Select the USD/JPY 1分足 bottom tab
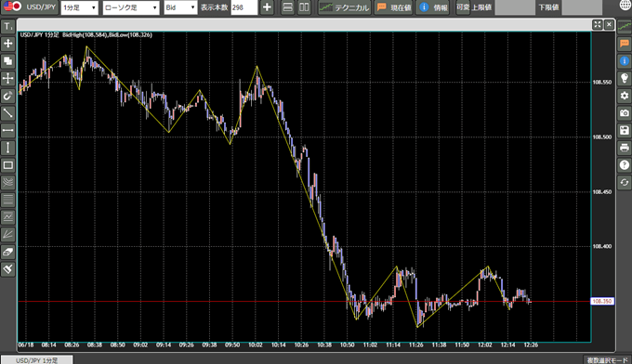632x364 pixels. [37, 360]
